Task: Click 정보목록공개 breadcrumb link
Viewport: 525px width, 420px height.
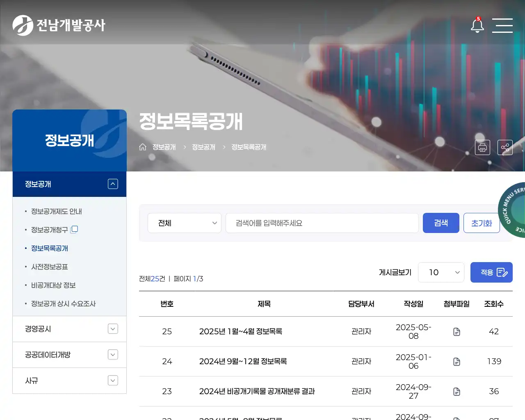Action: point(249,147)
